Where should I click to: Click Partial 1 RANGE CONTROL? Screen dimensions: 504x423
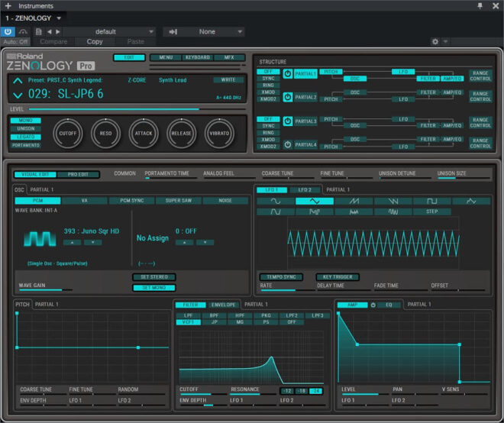click(480, 76)
